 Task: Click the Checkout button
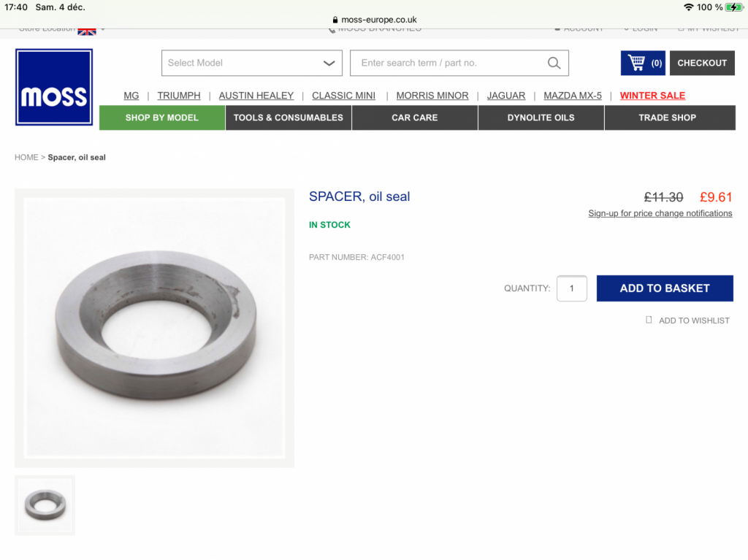point(702,63)
